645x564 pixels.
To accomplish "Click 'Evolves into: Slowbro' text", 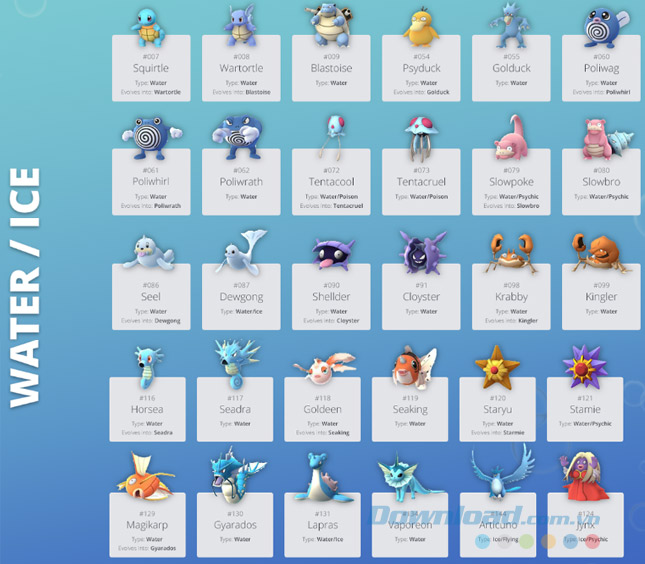I will point(511,206).
